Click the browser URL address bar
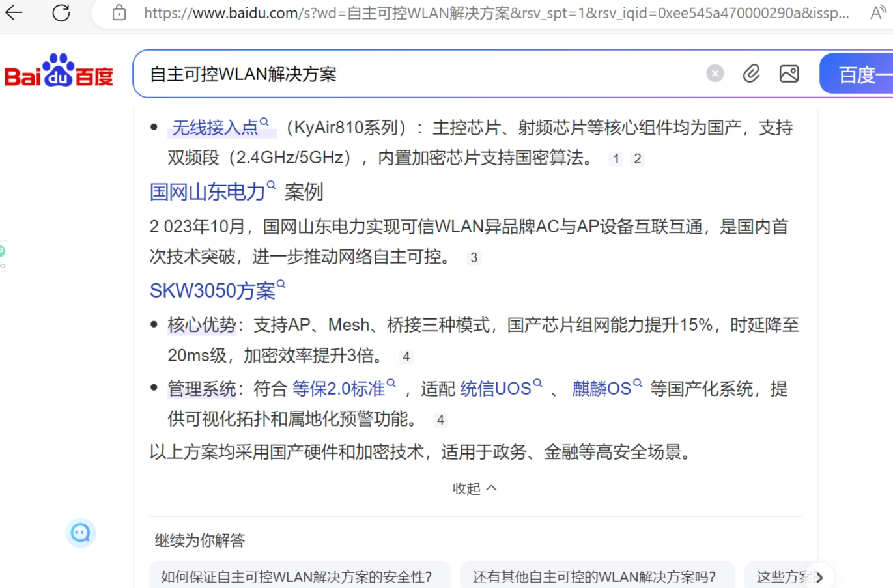The image size is (893, 588). (495, 13)
